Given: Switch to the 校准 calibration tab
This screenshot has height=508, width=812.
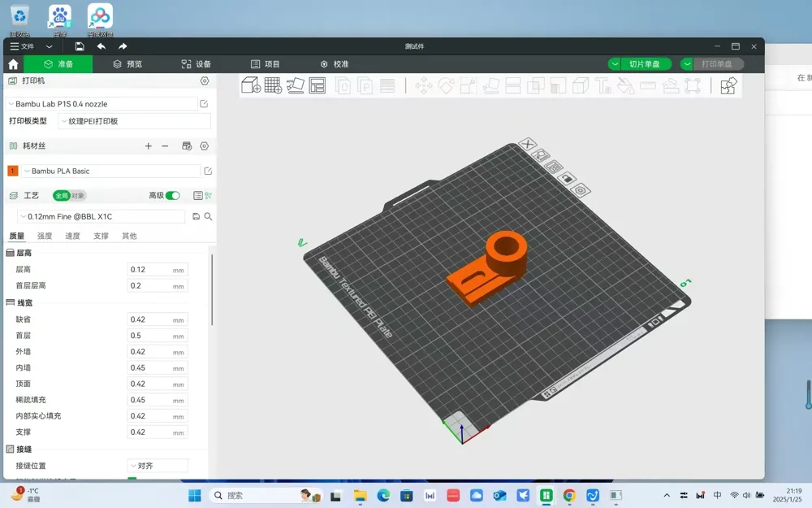Looking at the screenshot, I should (x=335, y=64).
